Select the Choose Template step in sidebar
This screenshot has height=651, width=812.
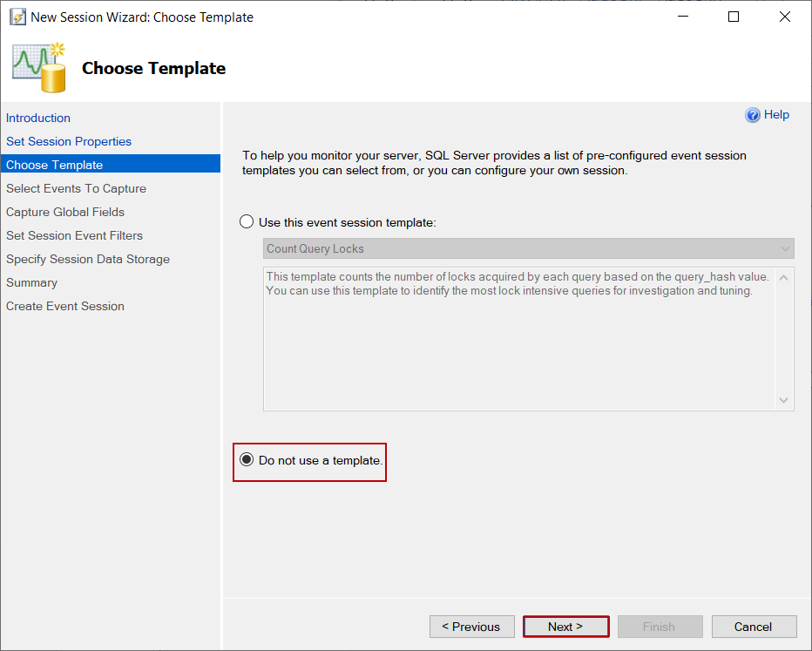pyautogui.click(x=54, y=165)
